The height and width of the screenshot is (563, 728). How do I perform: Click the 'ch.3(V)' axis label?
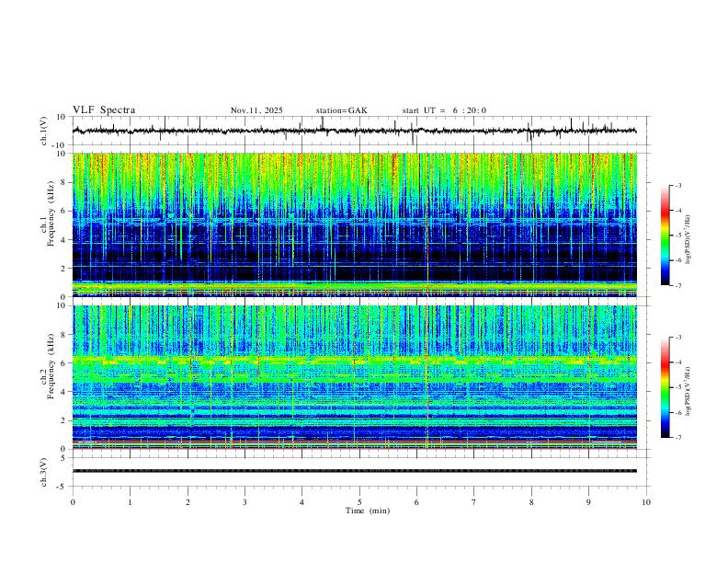(x=44, y=472)
